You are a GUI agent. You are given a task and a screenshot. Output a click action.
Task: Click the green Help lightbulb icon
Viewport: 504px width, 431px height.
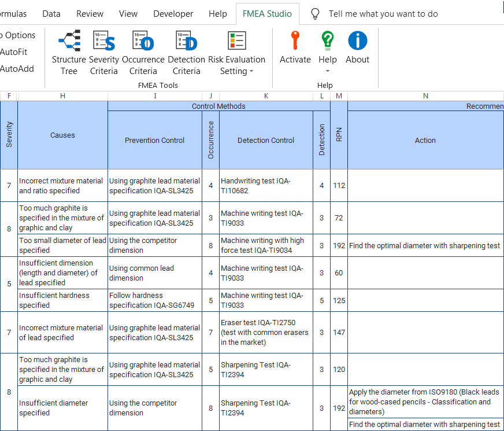[327, 42]
